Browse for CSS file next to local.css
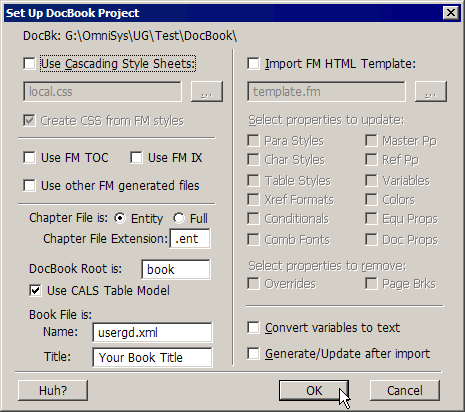The image size is (465, 412). click(207, 91)
